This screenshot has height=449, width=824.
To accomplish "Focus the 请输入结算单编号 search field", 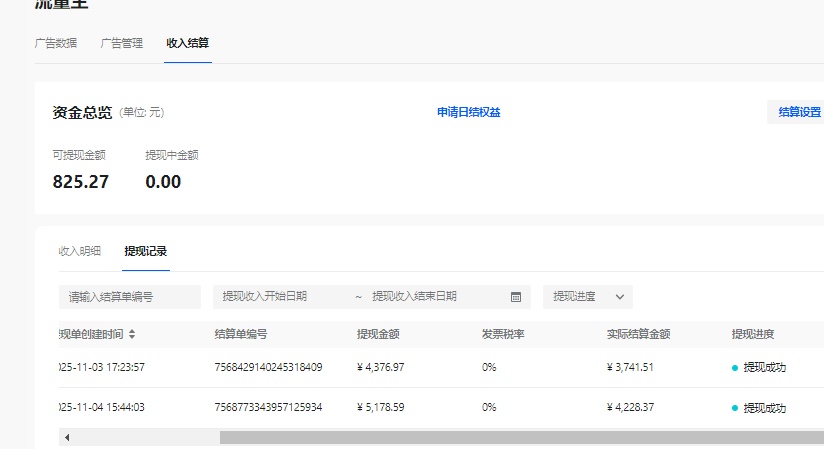I will pyautogui.click(x=128, y=297).
